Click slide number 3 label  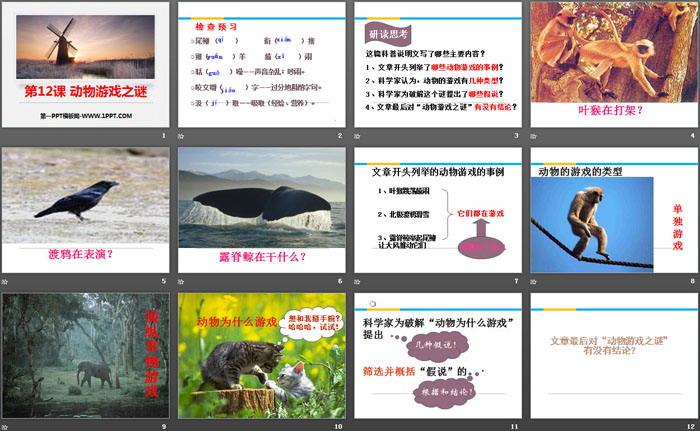coord(517,135)
